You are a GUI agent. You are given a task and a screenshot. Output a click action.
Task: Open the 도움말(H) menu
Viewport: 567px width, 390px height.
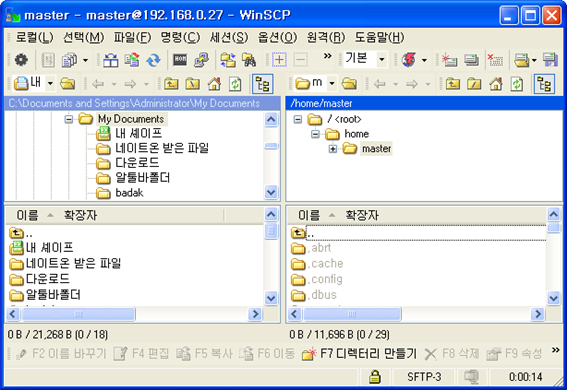[x=379, y=37]
